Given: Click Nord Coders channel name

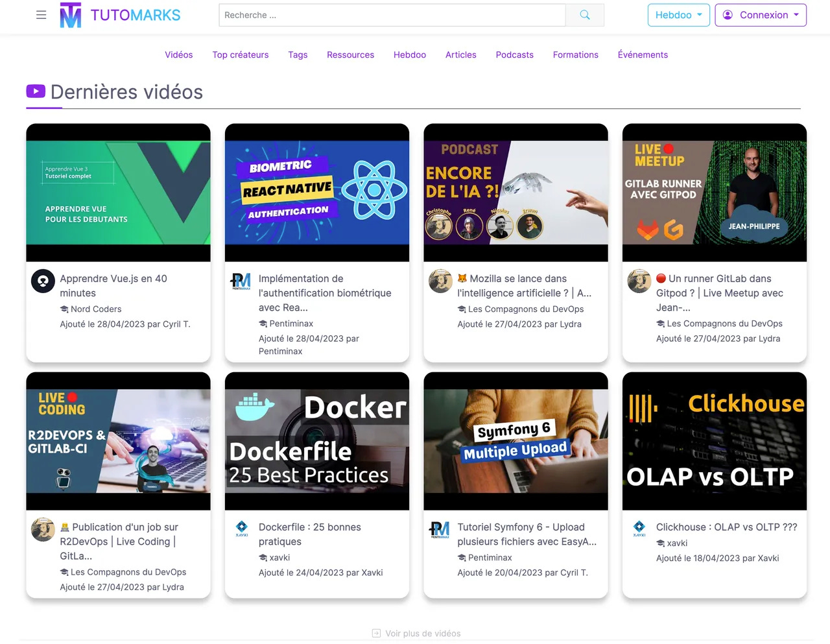Looking at the screenshot, I should tap(96, 309).
